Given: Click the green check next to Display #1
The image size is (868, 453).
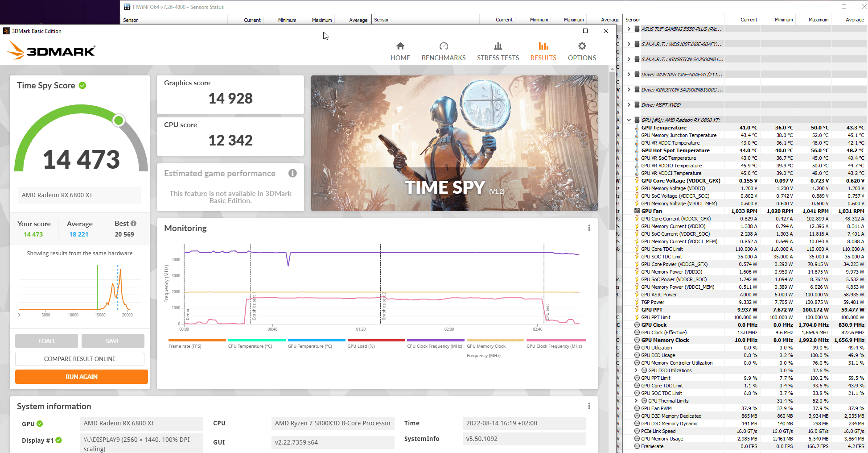Looking at the screenshot, I should (58, 440).
